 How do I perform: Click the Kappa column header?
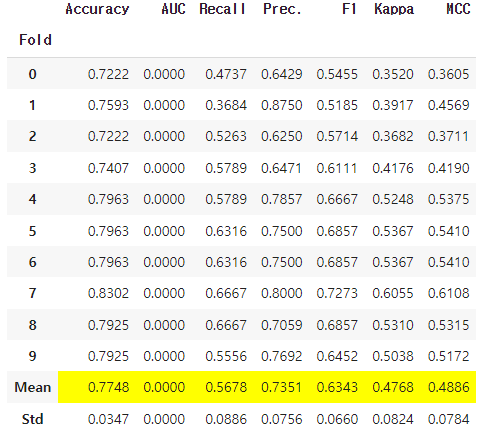click(394, 9)
